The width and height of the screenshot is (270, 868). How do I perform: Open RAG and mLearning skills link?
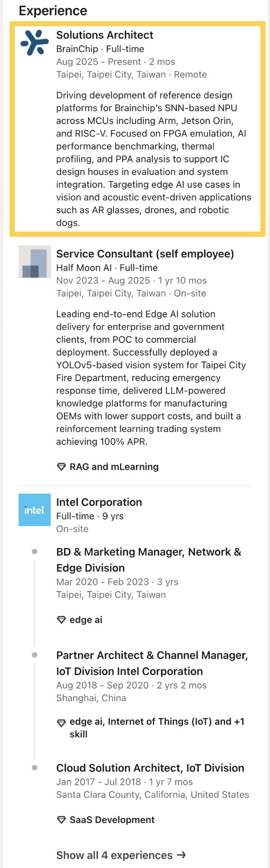click(114, 466)
